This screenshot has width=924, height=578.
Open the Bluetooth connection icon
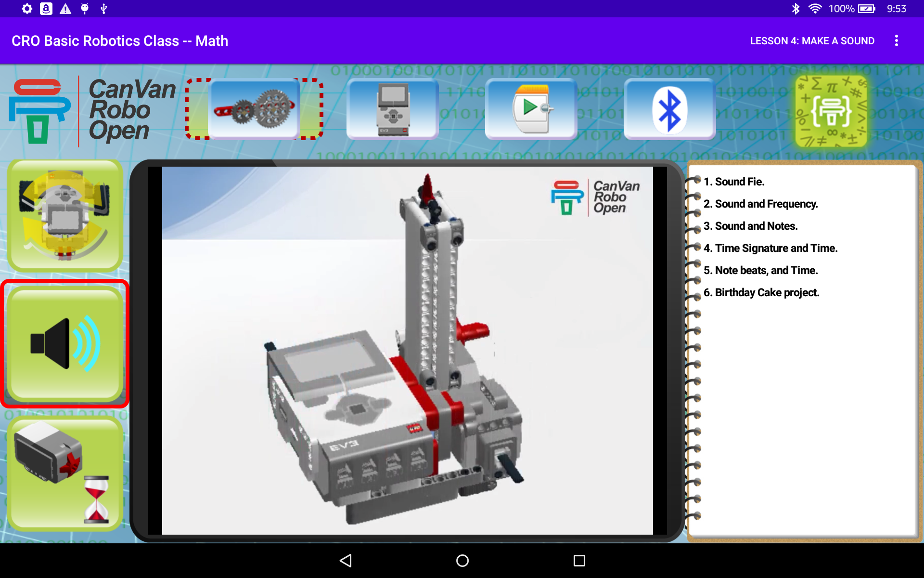[669, 109]
